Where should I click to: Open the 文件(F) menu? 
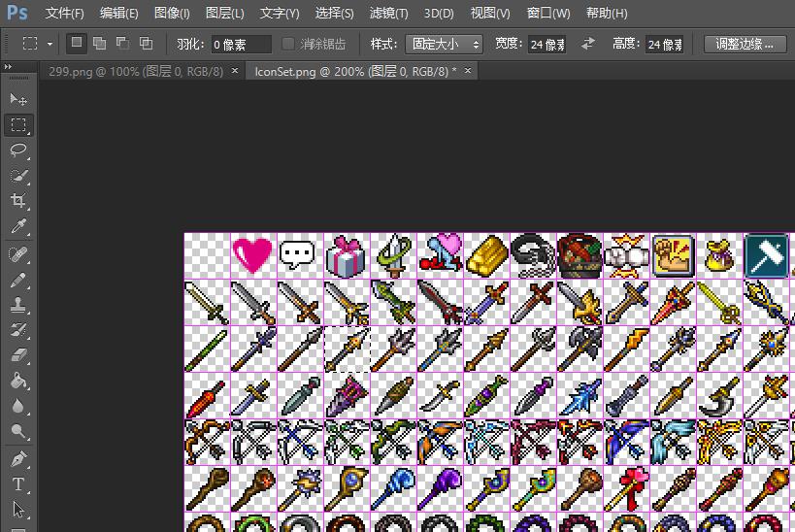[64, 13]
